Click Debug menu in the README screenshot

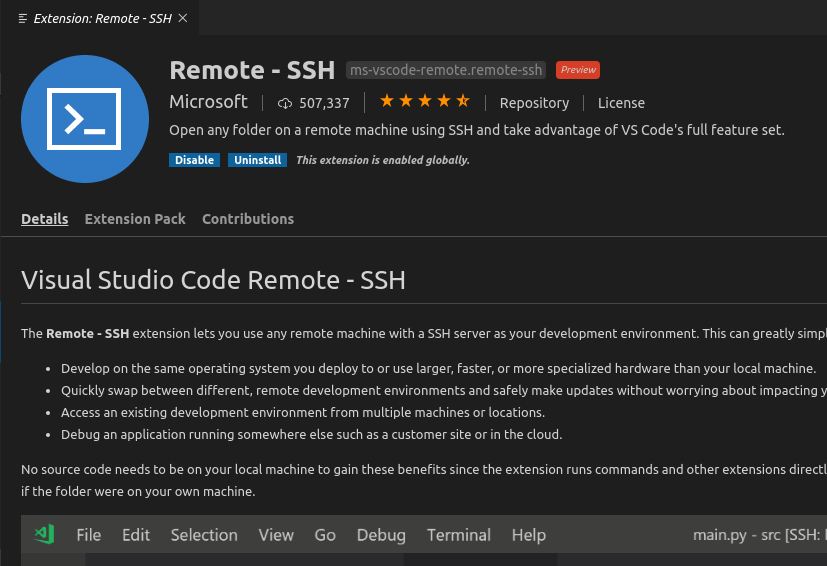[381, 535]
